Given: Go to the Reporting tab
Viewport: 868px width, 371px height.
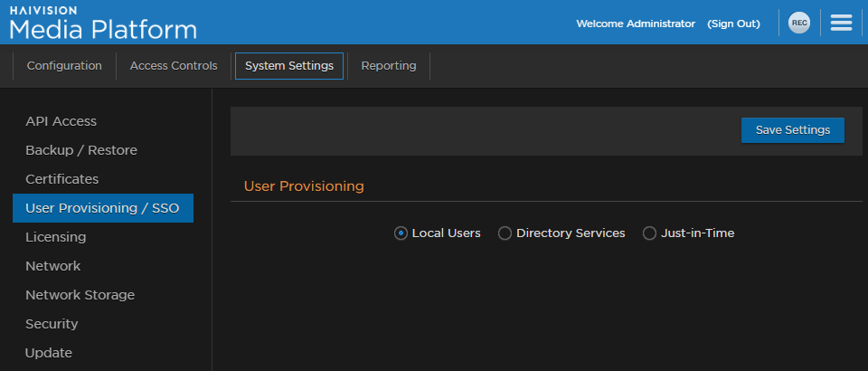Looking at the screenshot, I should pyautogui.click(x=389, y=66).
